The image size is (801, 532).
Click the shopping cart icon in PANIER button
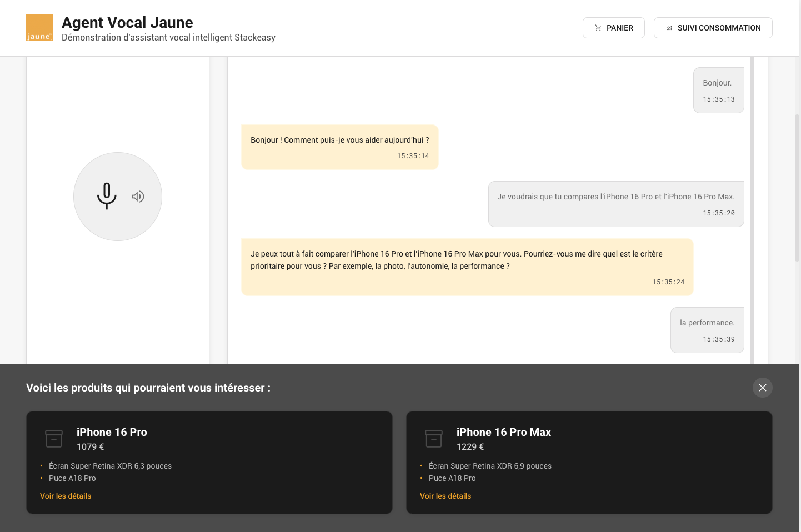598,27
